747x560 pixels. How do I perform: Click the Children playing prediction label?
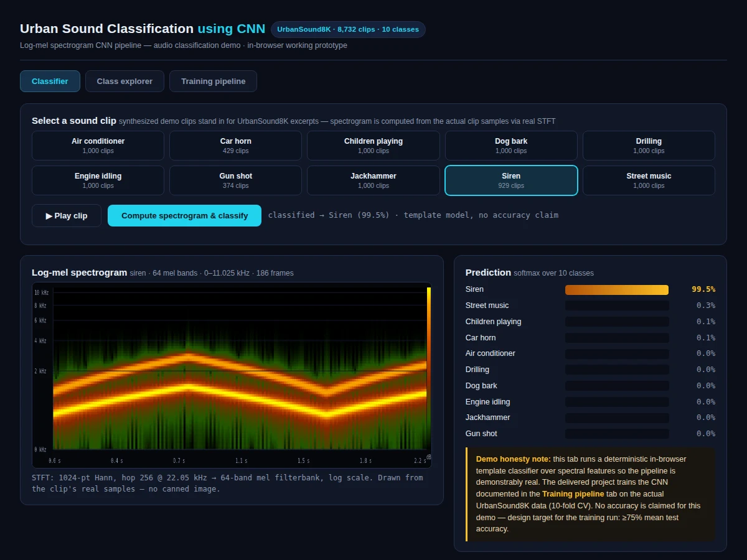(x=494, y=322)
